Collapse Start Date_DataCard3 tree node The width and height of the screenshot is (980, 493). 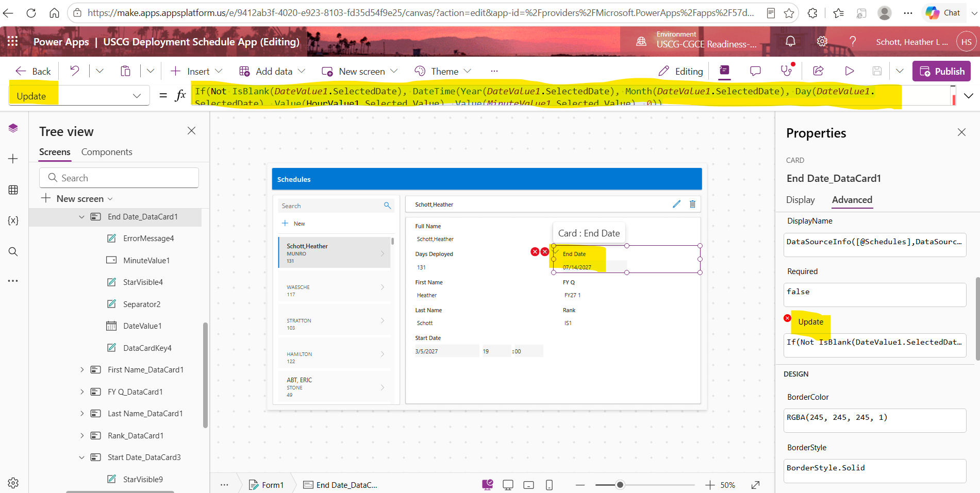pos(81,457)
